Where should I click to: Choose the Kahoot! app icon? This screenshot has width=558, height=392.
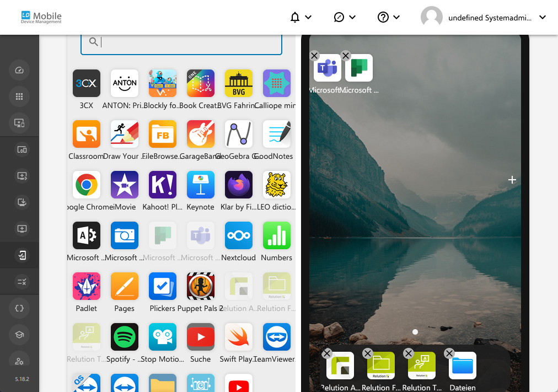[x=163, y=185]
